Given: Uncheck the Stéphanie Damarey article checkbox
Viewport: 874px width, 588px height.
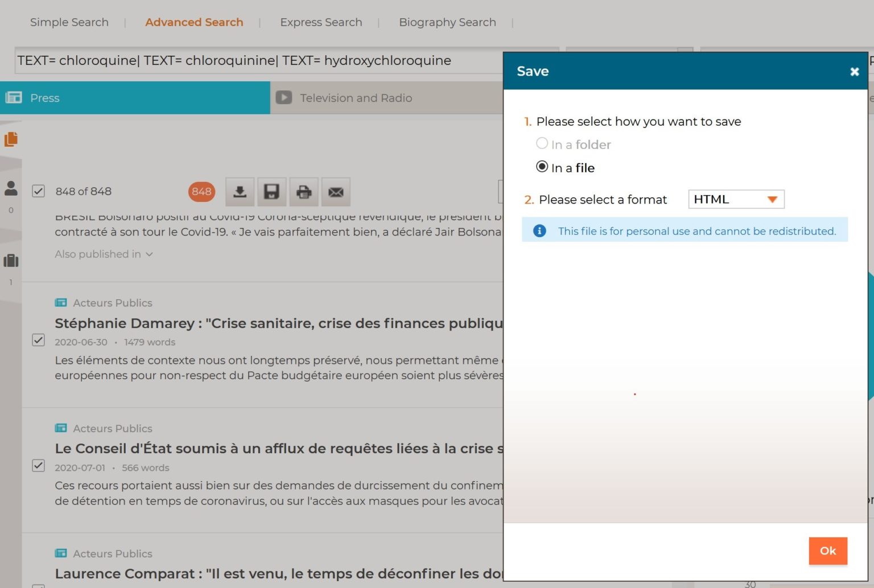Looking at the screenshot, I should click(38, 340).
